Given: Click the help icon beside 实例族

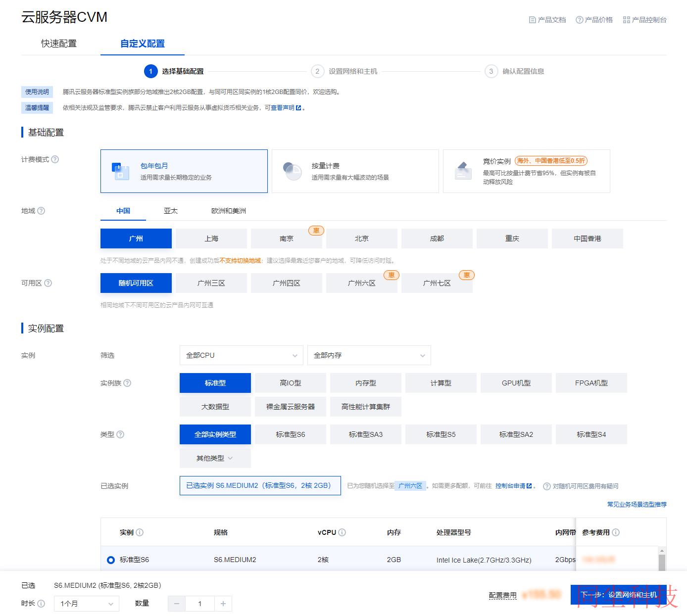Looking at the screenshot, I should (127, 383).
